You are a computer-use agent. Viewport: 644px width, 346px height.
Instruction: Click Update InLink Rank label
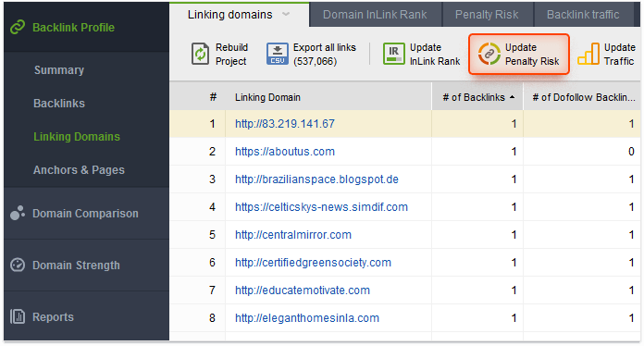(x=435, y=55)
